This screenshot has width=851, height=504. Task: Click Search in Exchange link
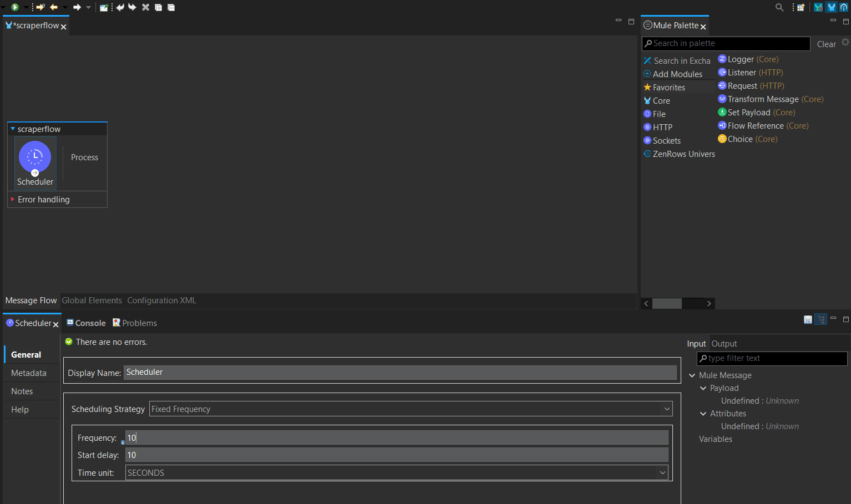pyautogui.click(x=677, y=61)
